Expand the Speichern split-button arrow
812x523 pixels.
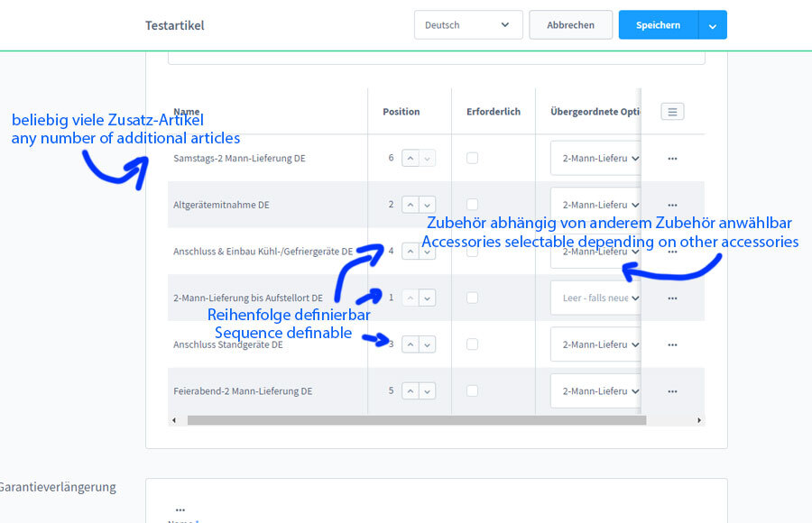(713, 25)
